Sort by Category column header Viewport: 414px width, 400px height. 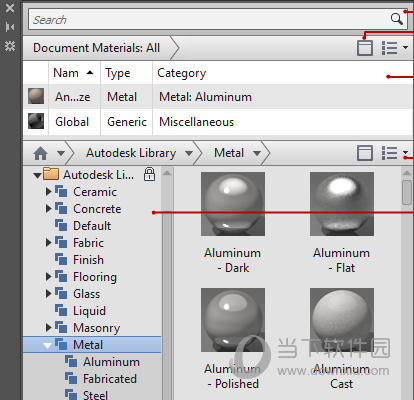[x=282, y=73]
